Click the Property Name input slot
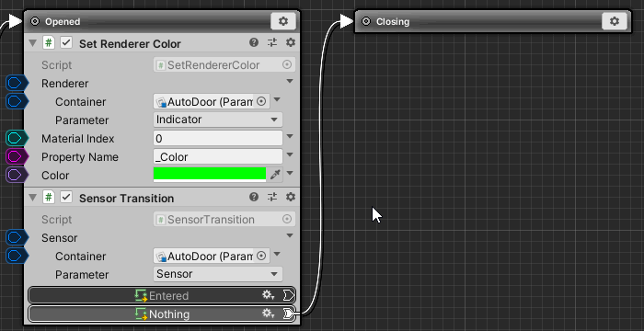This screenshot has height=331, width=644. [17, 156]
